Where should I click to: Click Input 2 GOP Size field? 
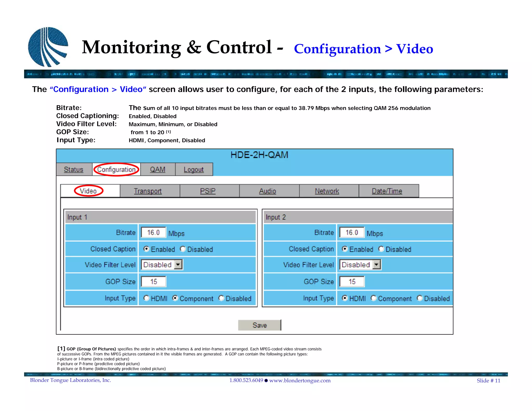point(352,282)
